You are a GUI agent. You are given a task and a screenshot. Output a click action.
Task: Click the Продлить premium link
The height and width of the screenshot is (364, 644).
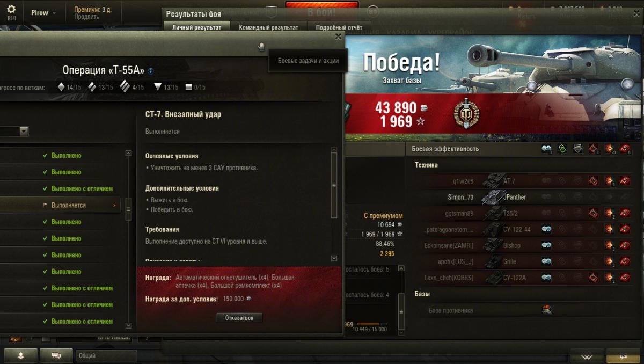tap(86, 17)
